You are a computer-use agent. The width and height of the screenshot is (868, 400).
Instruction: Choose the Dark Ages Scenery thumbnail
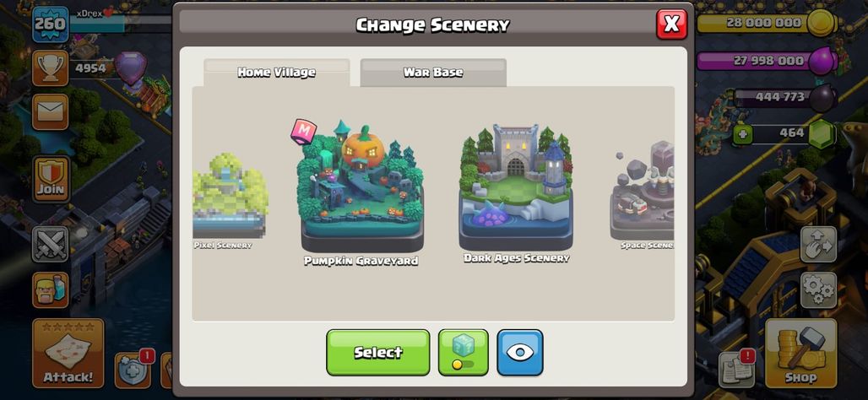[516, 192]
